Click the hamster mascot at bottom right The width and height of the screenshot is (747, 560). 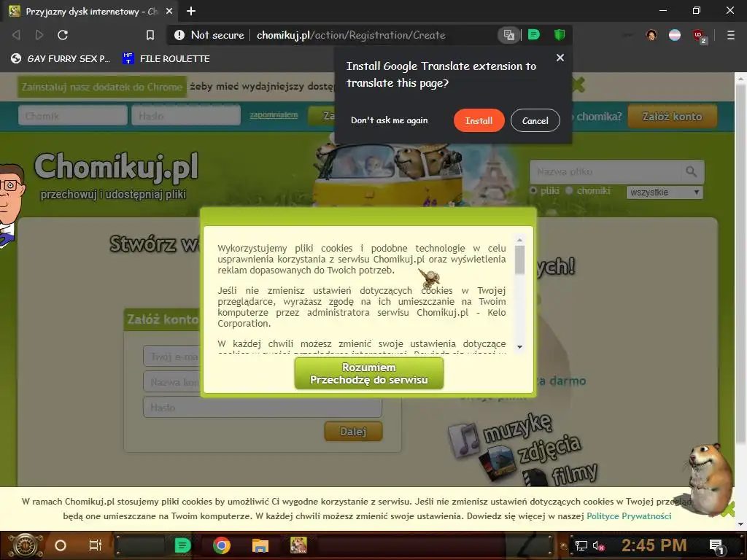click(709, 478)
